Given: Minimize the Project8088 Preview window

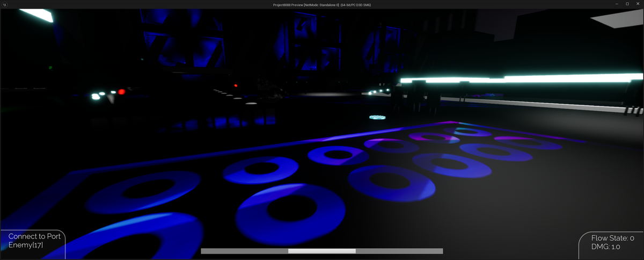Looking at the screenshot, I should tap(617, 4).
